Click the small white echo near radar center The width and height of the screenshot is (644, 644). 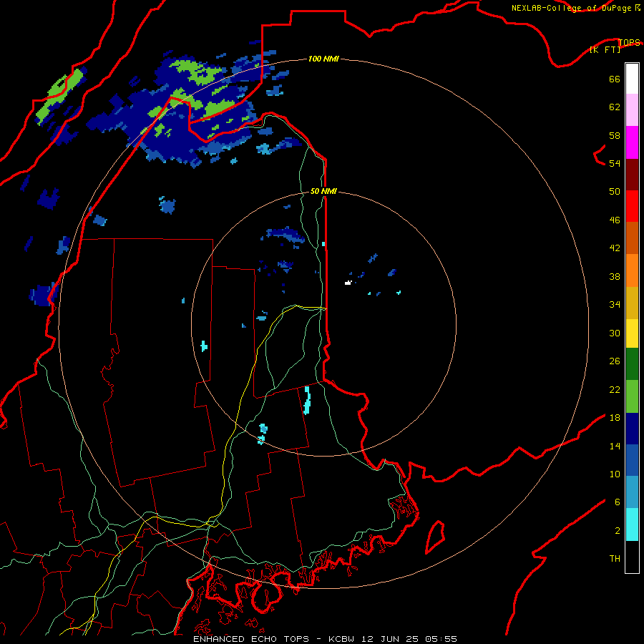click(x=348, y=283)
